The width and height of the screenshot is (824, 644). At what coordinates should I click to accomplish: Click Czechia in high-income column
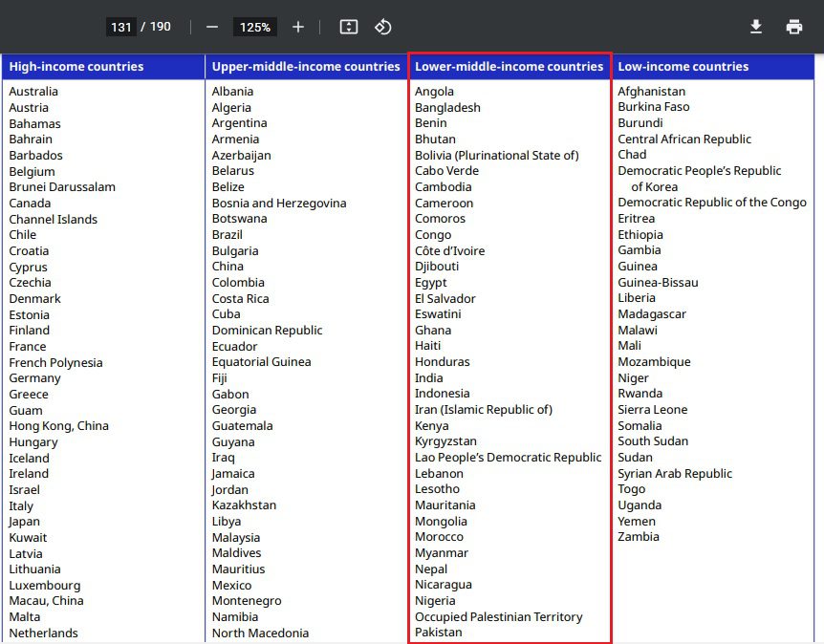[30, 283]
